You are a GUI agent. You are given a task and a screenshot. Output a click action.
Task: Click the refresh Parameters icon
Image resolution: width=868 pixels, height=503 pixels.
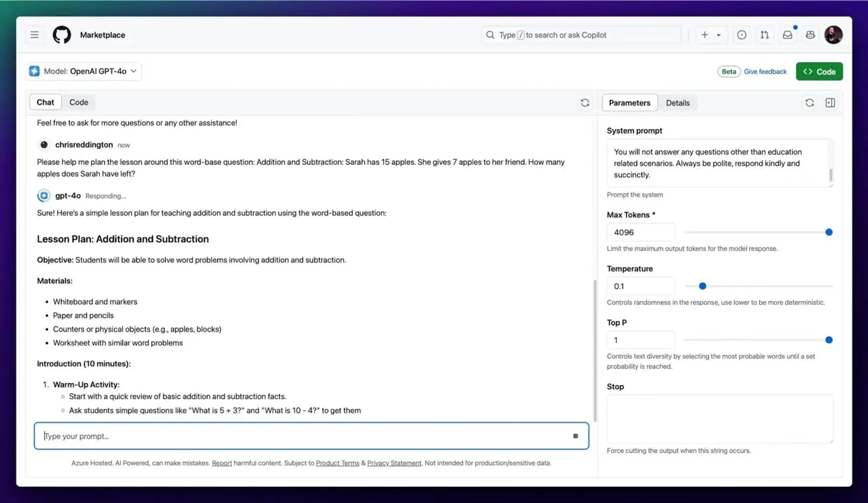point(809,102)
